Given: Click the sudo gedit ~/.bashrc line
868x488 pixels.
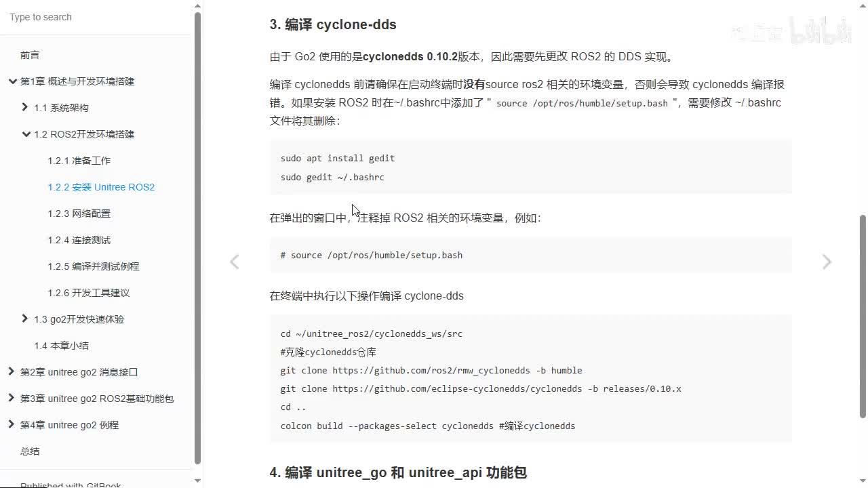Looking at the screenshot, I should click(332, 177).
